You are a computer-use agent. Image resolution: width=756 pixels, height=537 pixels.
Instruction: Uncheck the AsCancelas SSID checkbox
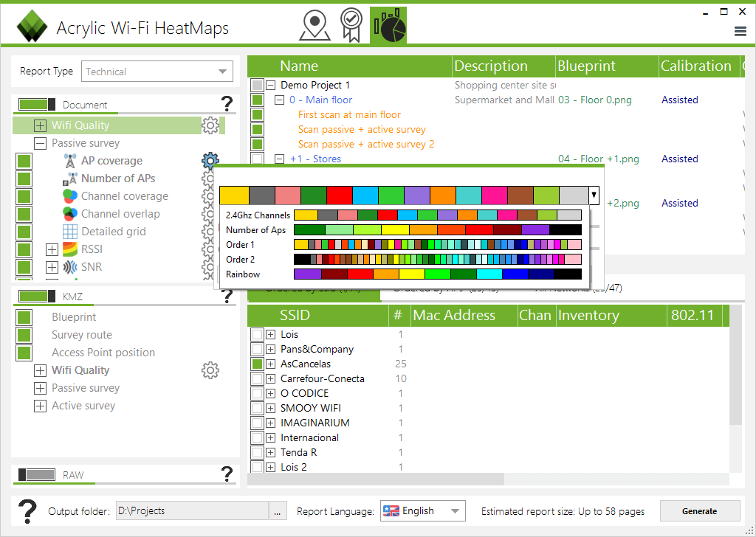point(258,364)
